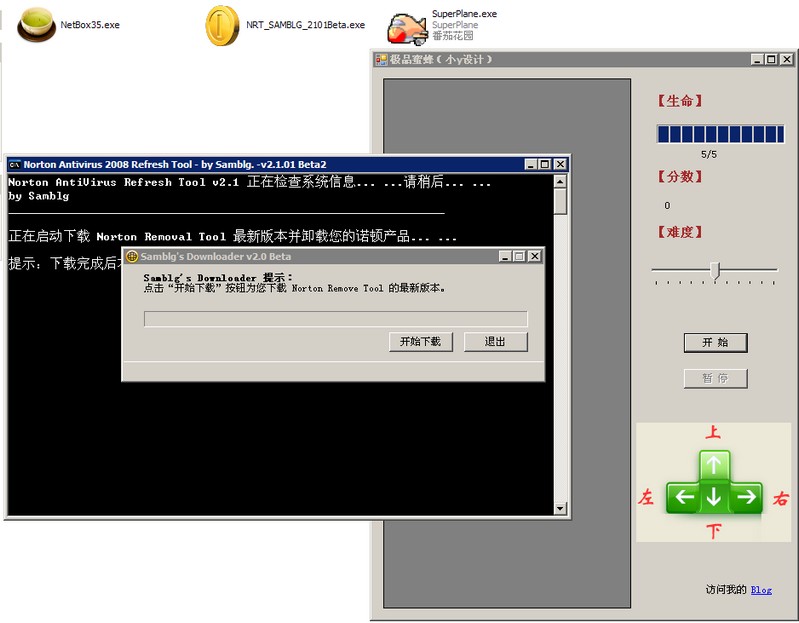
Task: Open the NRT_SAMBLG gold coin icon
Action: (222, 25)
